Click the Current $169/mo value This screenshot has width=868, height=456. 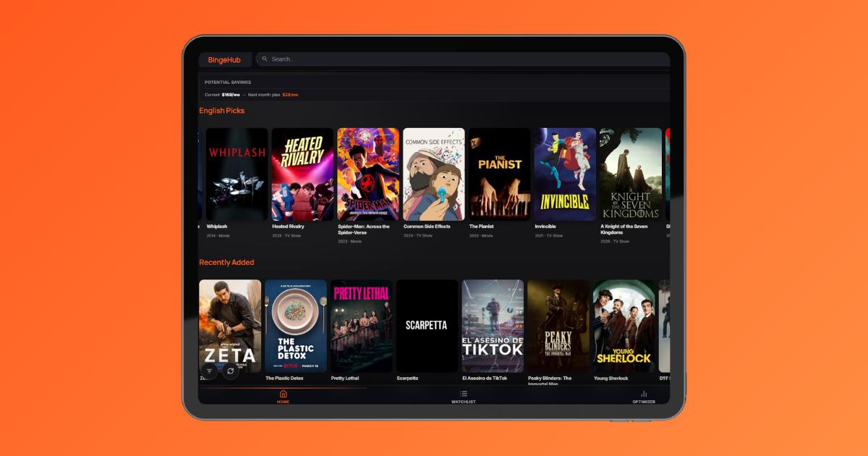231,95
